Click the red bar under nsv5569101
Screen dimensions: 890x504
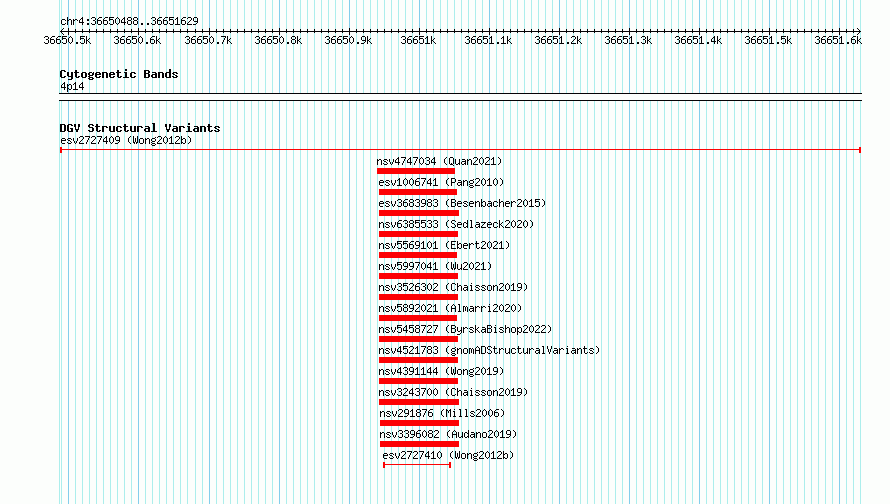coord(418,255)
